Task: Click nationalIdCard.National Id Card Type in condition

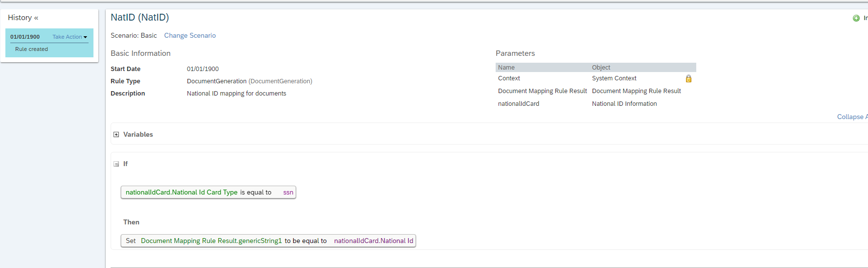Action: [182, 192]
